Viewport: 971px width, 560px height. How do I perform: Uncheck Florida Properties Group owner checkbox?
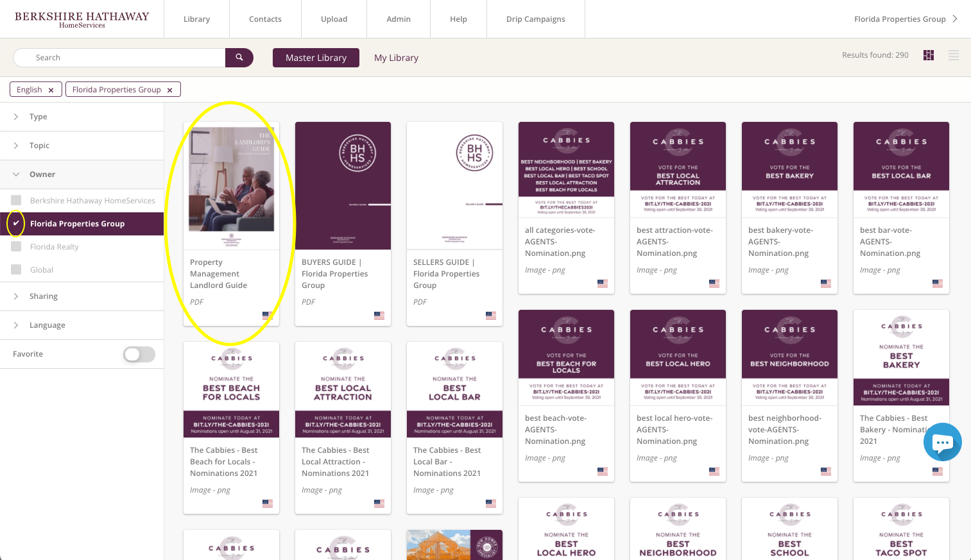[16, 223]
